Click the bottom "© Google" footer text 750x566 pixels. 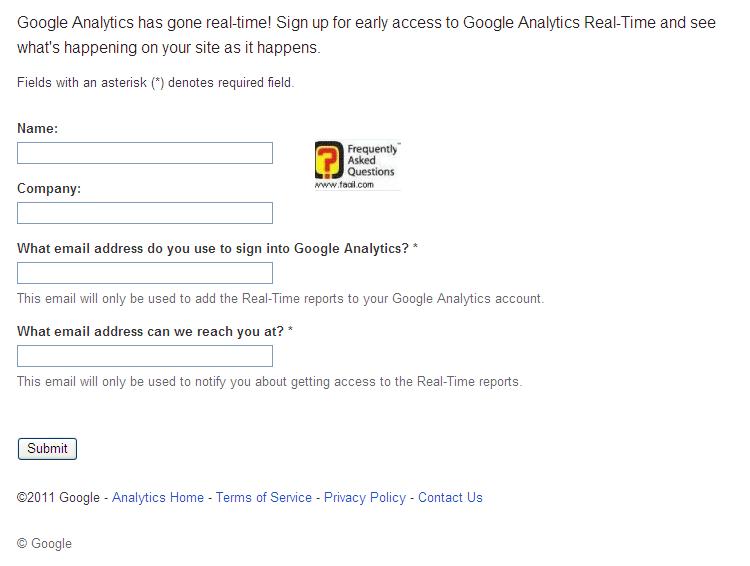[x=44, y=543]
